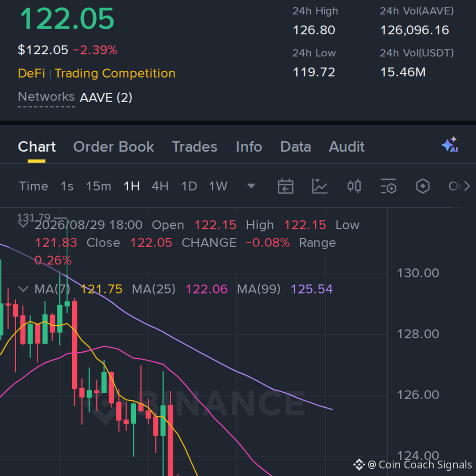Click the 24h Vol(AAVE) value 126,096.16
Screen dimensions: 476x476
click(x=415, y=30)
